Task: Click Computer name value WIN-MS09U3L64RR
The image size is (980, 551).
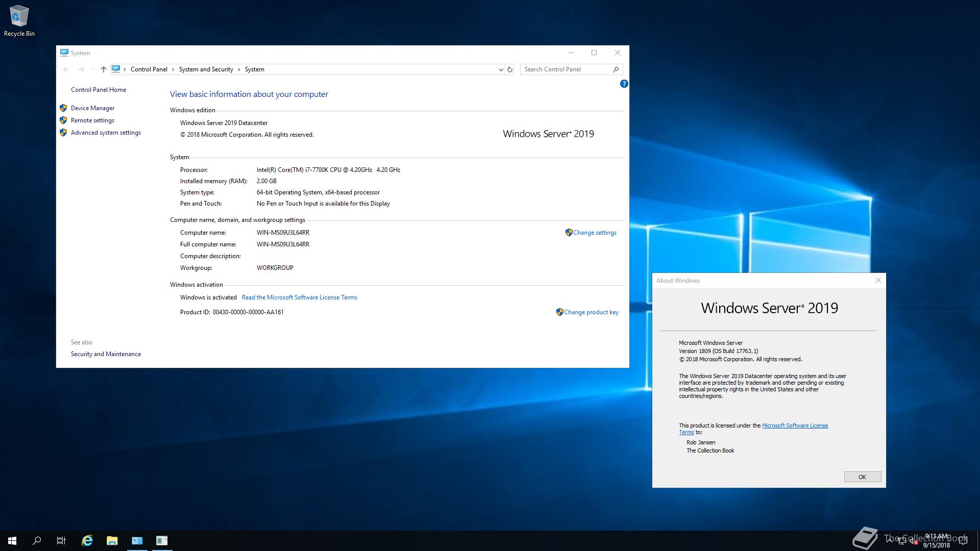Action: (x=283, y=233)
